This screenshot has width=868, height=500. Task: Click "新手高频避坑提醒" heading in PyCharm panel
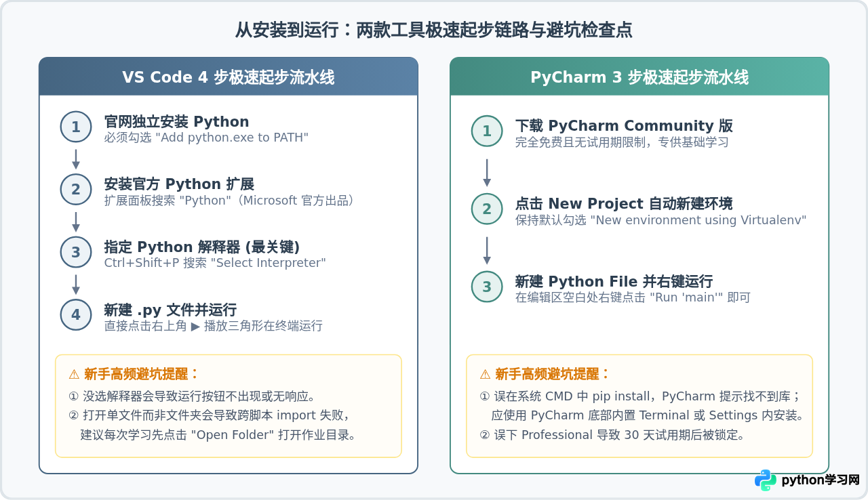click(553, 374)
